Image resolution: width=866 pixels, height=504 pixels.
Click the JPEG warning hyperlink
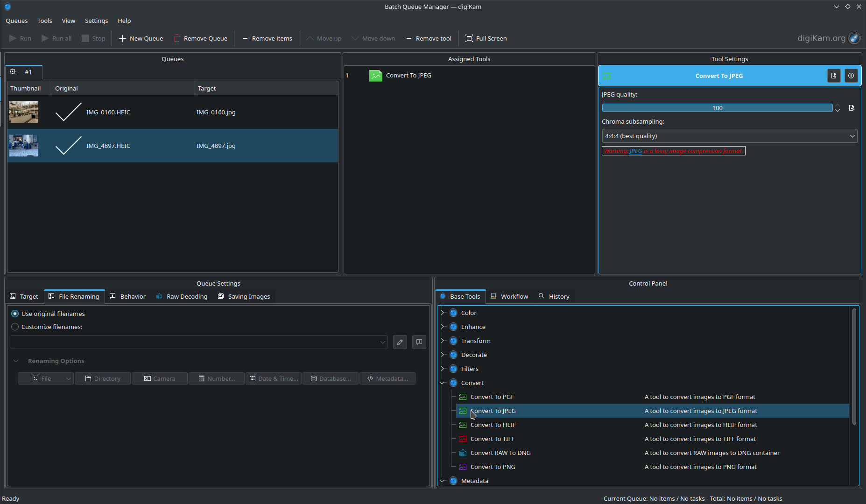click(635, 151)
